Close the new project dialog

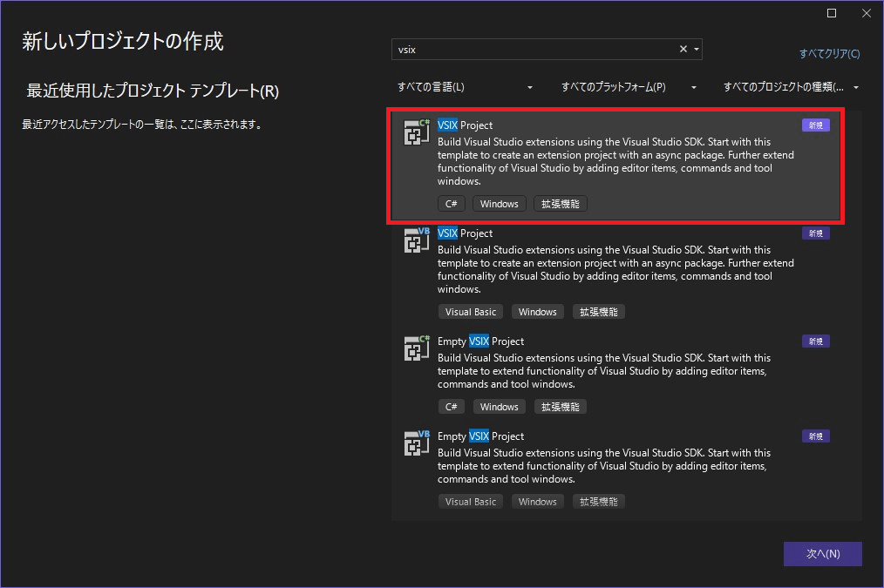pyautogui.click(x=867, y=13)
